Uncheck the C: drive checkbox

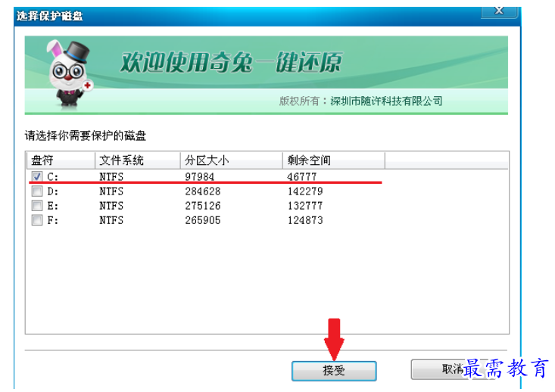point(37,176)
